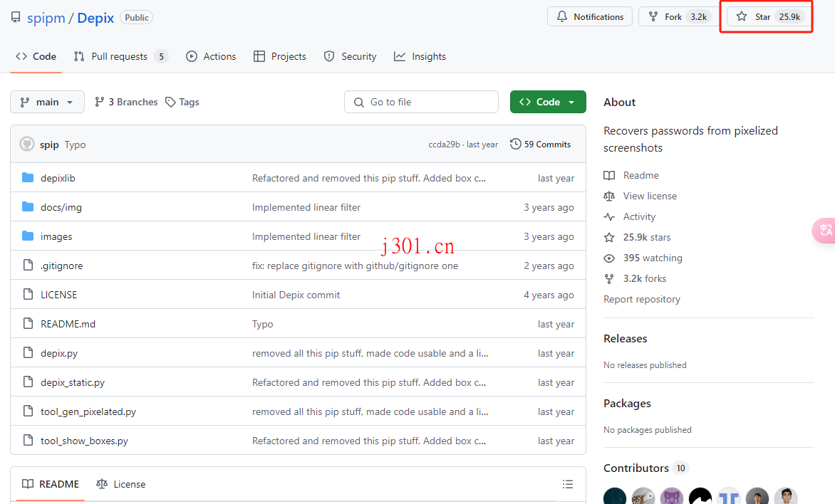Open the docs/img folder
Image resolution: width=835 pixels, height=504 pixels.
coord(61,208)
